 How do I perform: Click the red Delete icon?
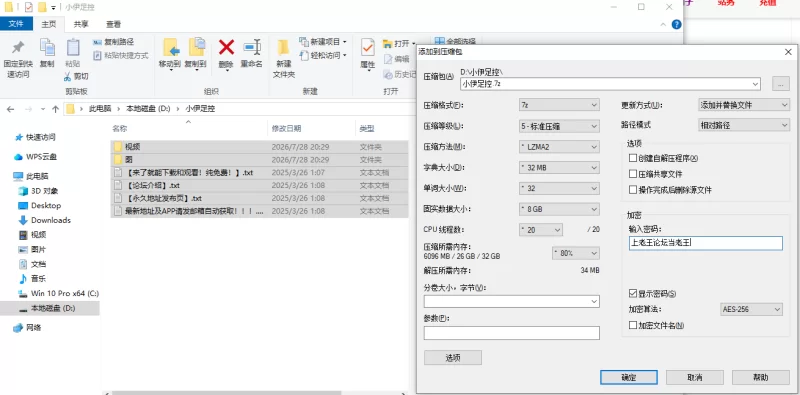tap(226, 47)
